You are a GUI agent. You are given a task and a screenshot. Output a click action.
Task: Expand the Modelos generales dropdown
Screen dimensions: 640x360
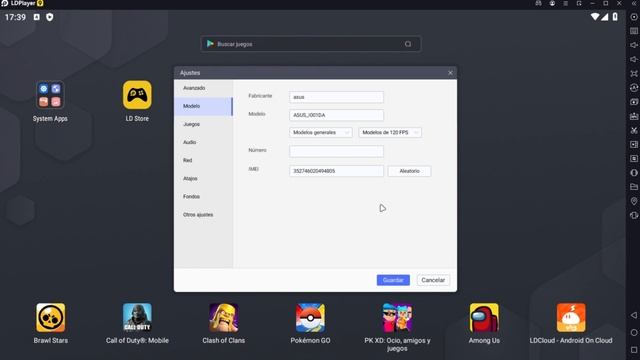pyautogui.click(x=320, y=133)
